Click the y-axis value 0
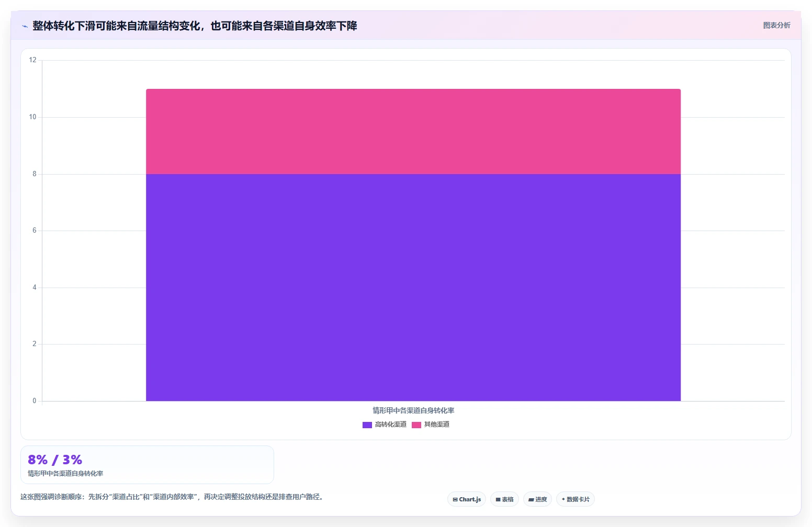The image size is (812, 527). click(x=35, y=401)
